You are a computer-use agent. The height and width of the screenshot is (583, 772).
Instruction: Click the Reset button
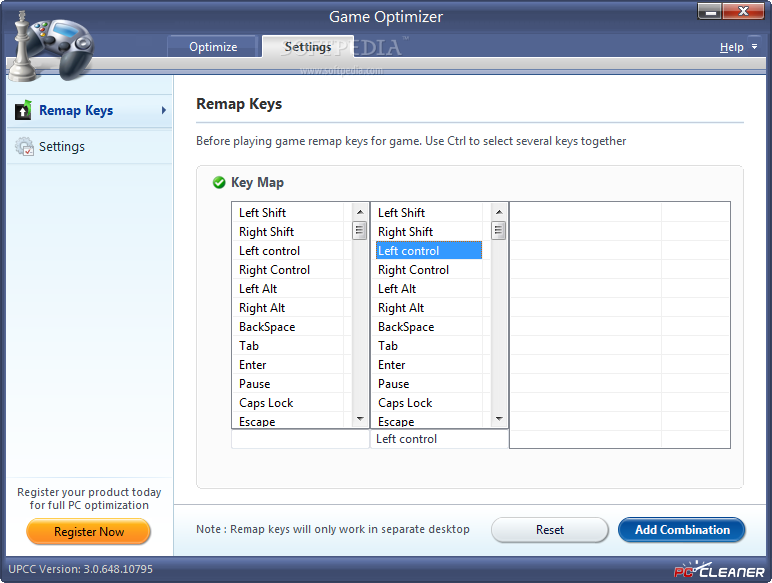(549, 530)
